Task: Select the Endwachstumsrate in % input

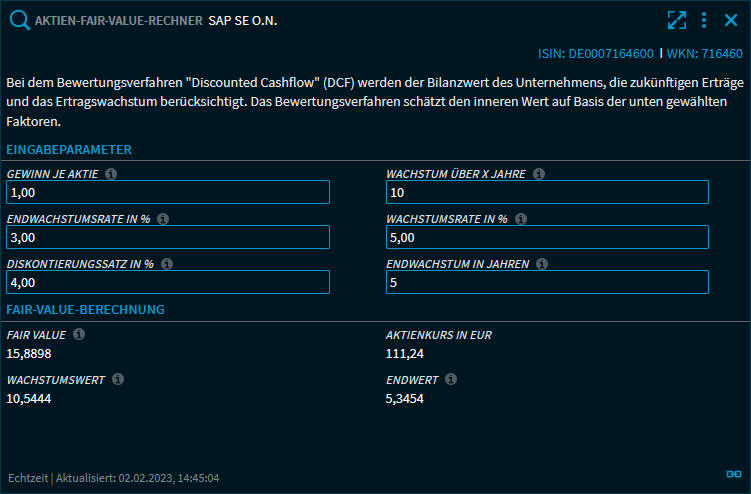Action: click(x=168, y=237)
